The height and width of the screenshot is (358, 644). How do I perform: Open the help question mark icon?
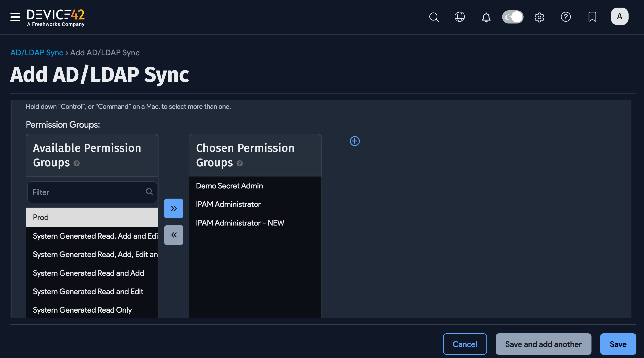566,17
